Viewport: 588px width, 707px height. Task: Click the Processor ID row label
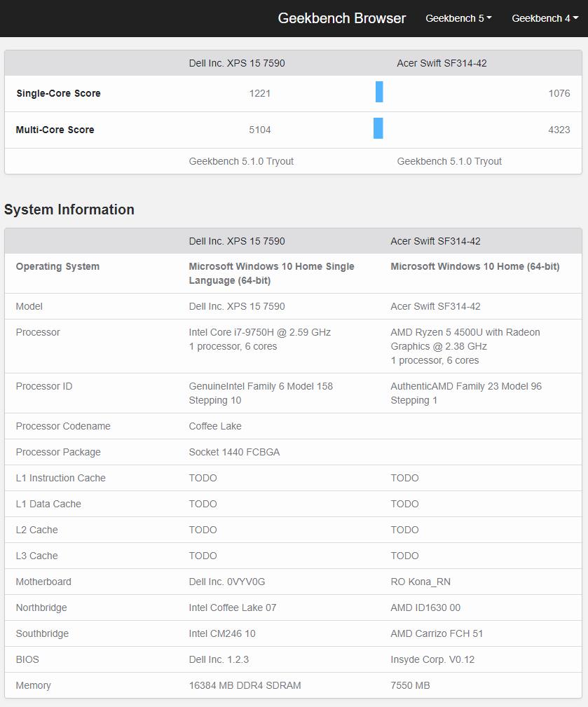[x=44, y=386]
